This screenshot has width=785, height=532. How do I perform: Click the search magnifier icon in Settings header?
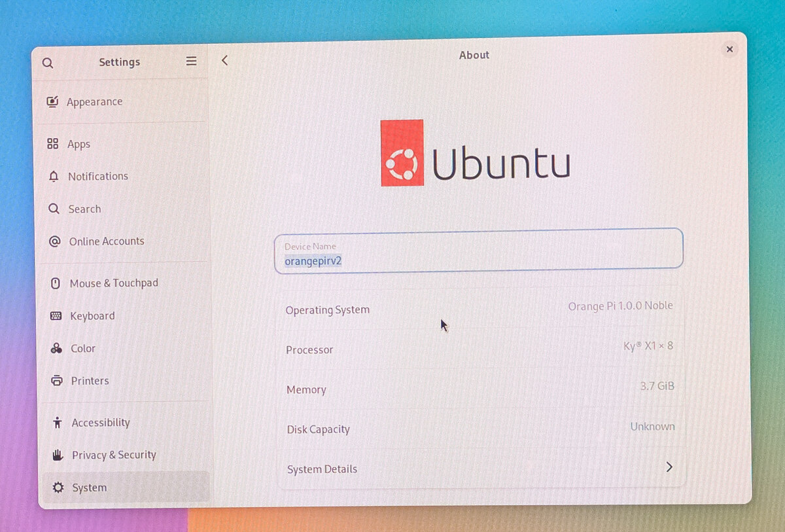point(48,63)
